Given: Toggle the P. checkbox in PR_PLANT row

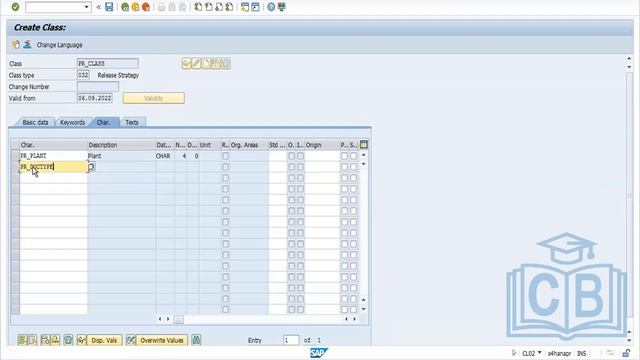Looking at the screenshot, I should (x=344, y=156).
